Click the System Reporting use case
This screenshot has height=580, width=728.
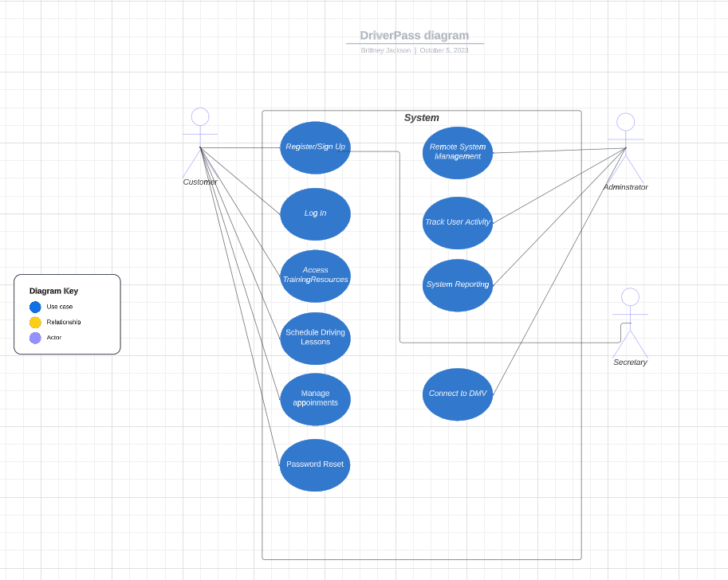point(457,284)
